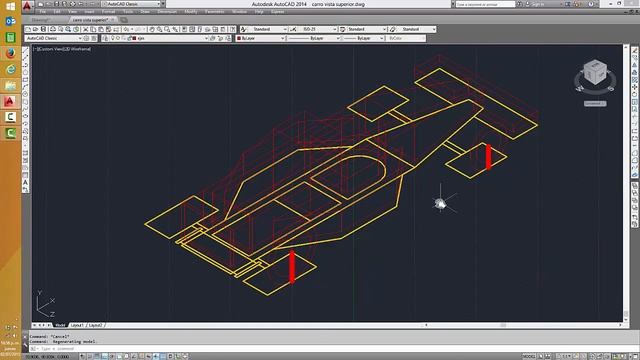Screen dimensions: 640x360
Task: Click the Workspace Settings gear icon
Action: point(86,38)
